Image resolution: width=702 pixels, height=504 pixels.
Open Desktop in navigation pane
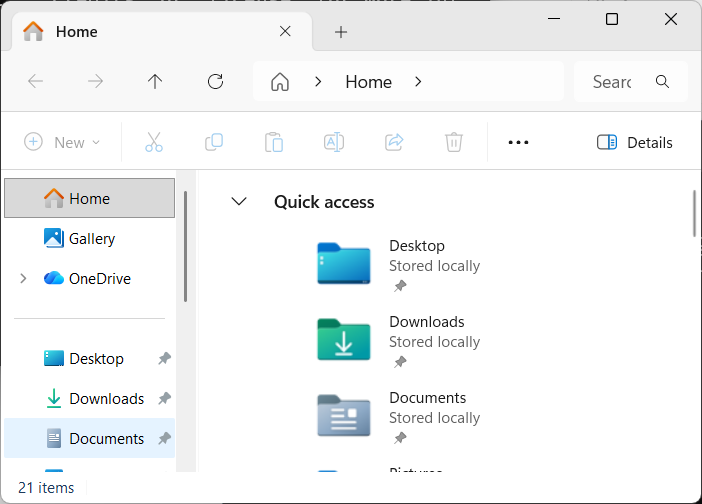click(90, 359)
